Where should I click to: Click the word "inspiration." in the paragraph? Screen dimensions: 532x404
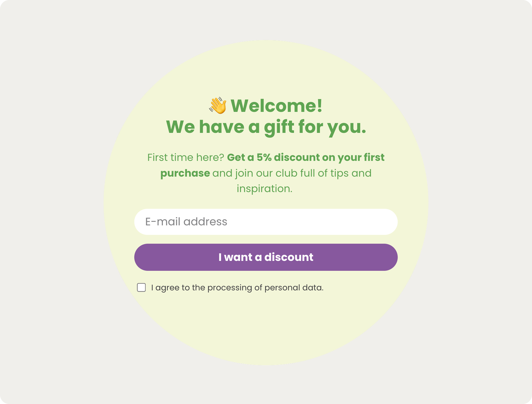click(264, 189)
